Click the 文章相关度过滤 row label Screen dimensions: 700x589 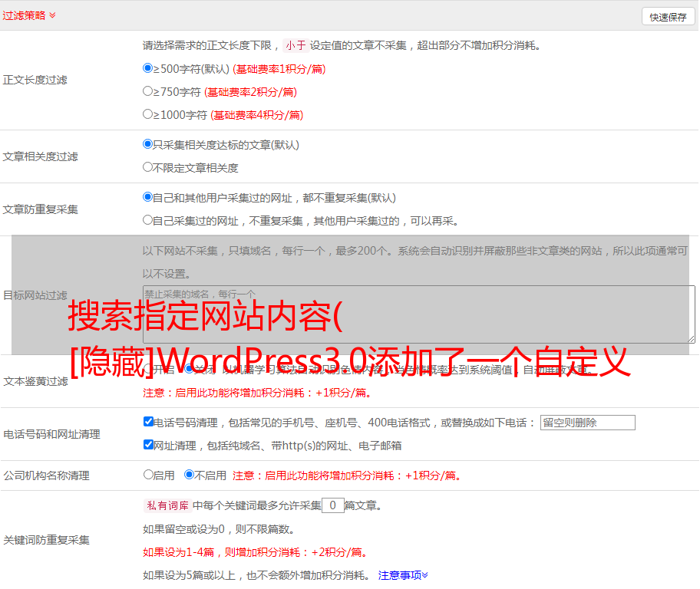[x=40, y=156]
